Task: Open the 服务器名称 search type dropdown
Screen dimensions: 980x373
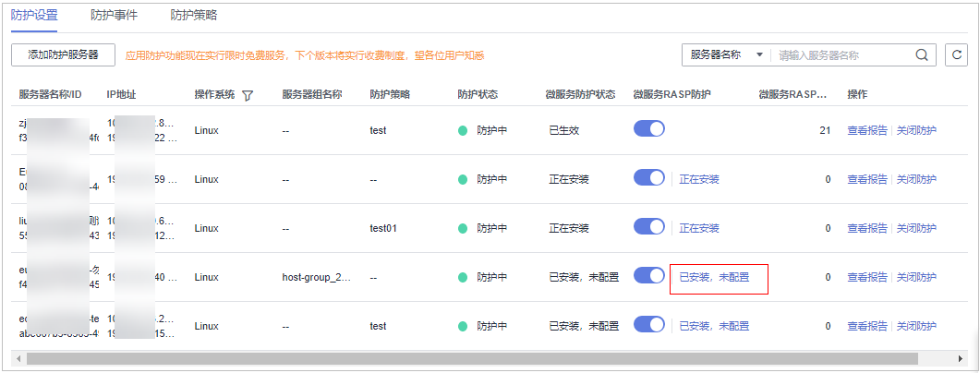Action: click(726, 55)
